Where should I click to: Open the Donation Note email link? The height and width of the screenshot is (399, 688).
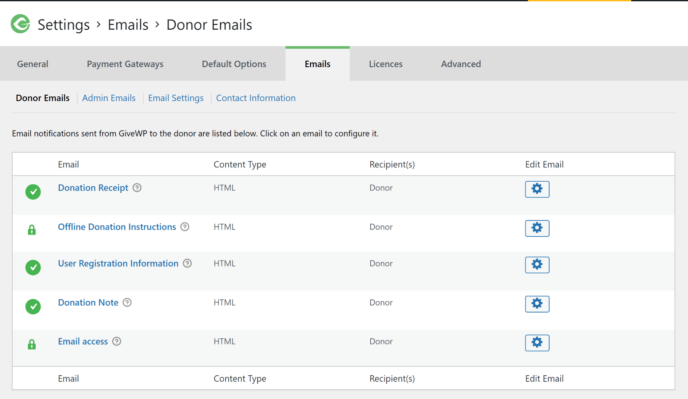(x=88, y=302)
